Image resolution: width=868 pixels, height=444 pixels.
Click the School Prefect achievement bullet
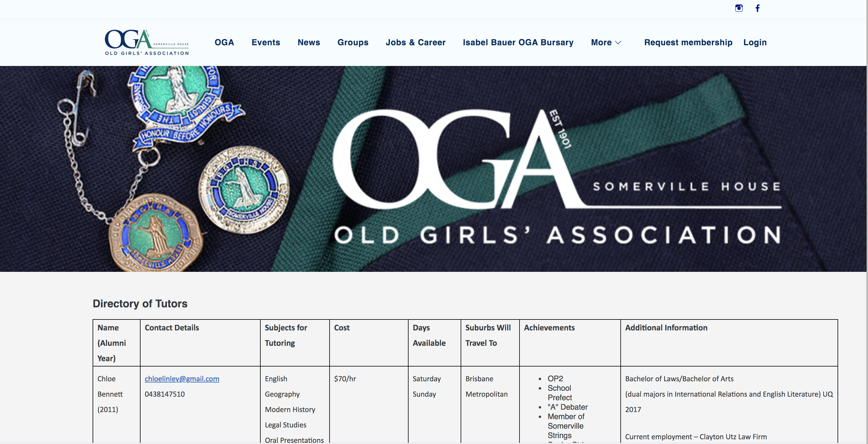coord(560,393)
